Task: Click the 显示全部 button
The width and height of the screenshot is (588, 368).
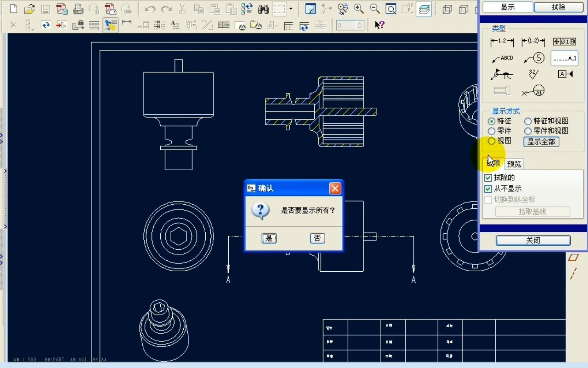Action: 541,142
